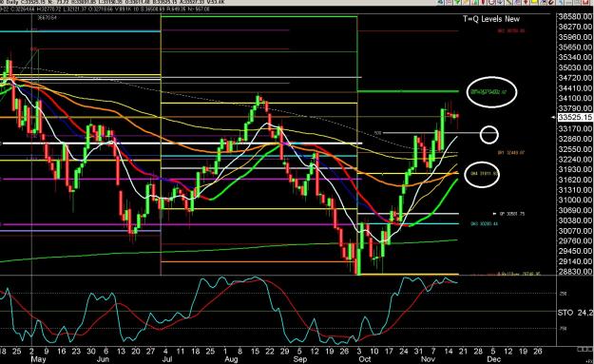Pick the 35340.00 value on price scale

pyautogui.click(x=575, y=58)
